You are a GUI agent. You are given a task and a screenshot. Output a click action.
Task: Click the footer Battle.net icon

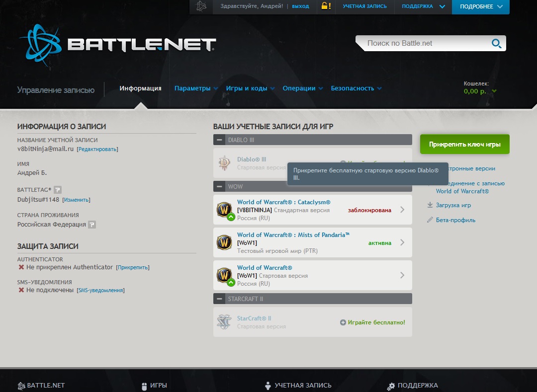21,386
